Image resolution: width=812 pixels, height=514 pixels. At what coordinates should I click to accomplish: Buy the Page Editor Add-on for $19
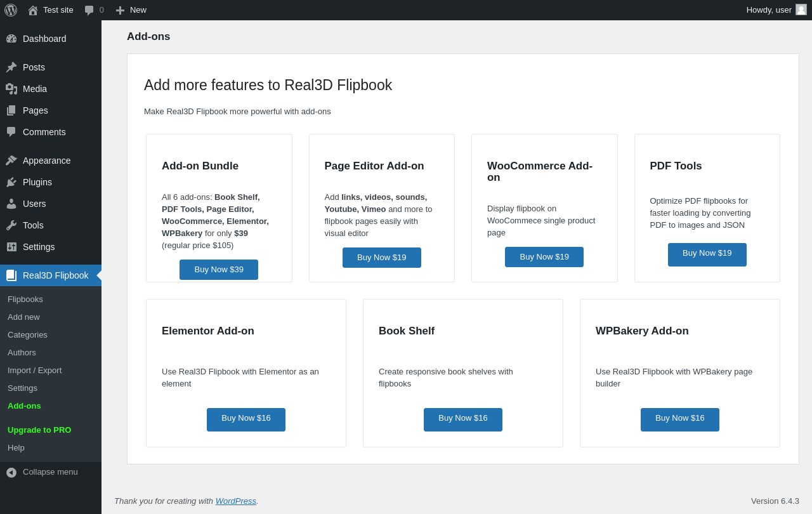pos(381,258)
